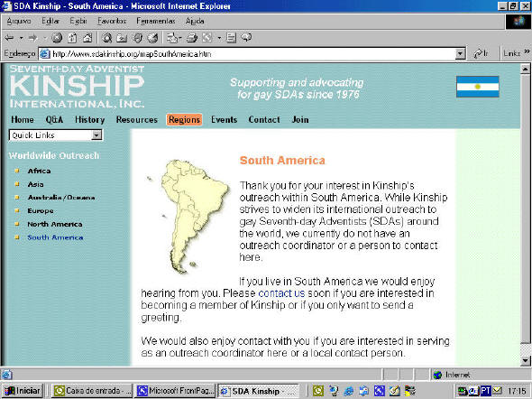Click the Print toolbar icon
The width and height of the screenshot is (532, 399).
coord(192,38)
